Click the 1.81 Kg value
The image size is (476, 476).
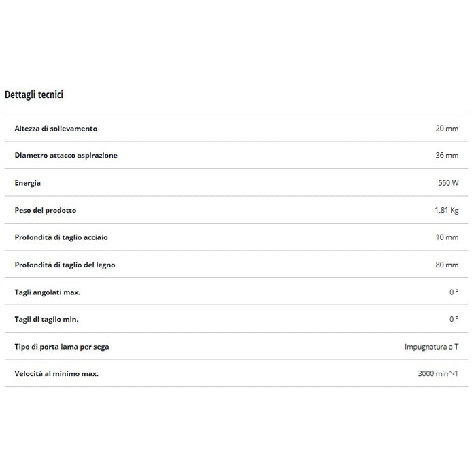click(x=446, y=210)
